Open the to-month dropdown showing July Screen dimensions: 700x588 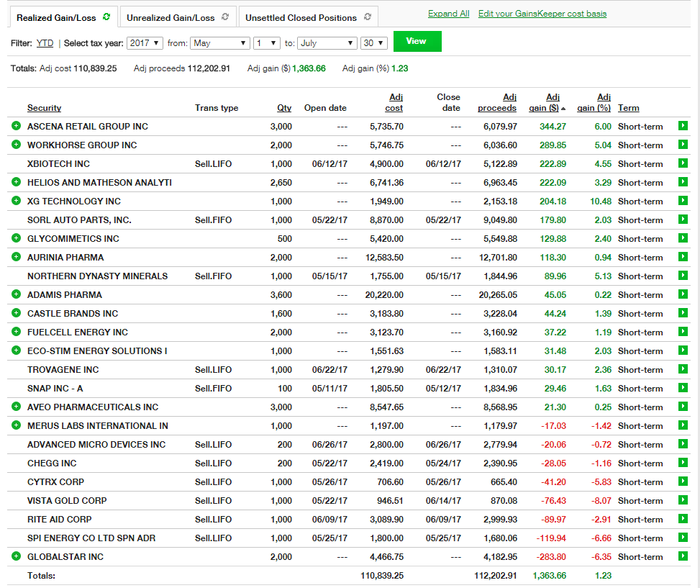tap(327, 43)
